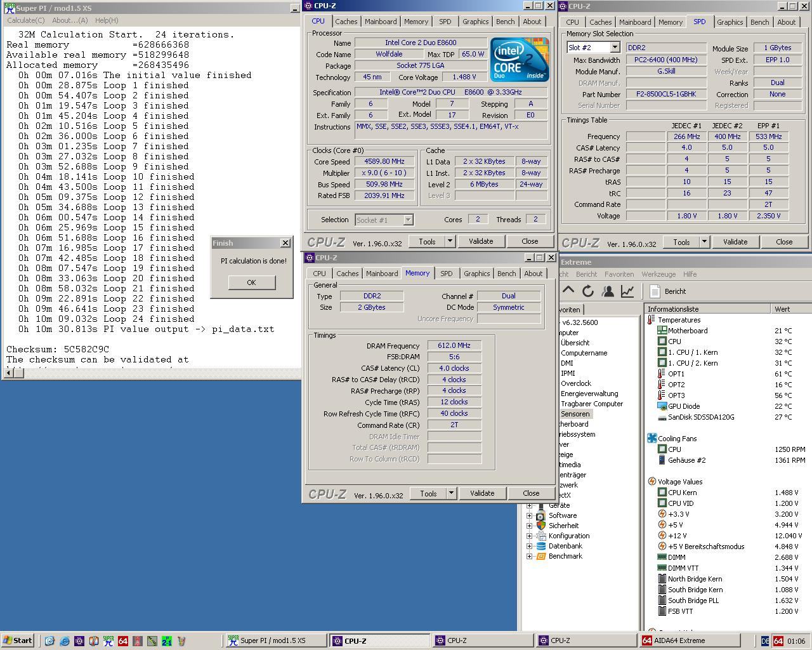Switch to Caches tab in CPU window

(x=346, y=22)
